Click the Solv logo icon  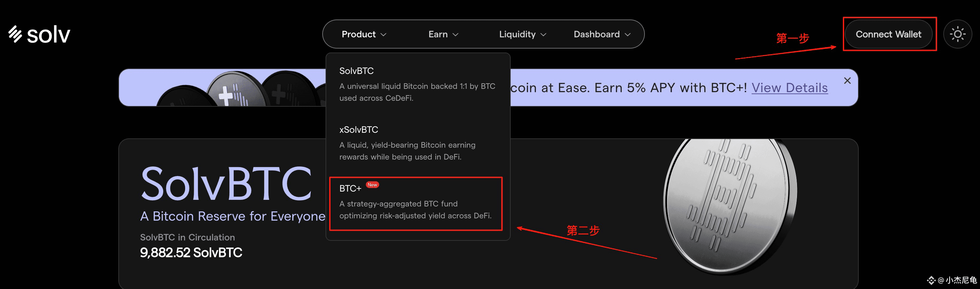coord(15,34)
